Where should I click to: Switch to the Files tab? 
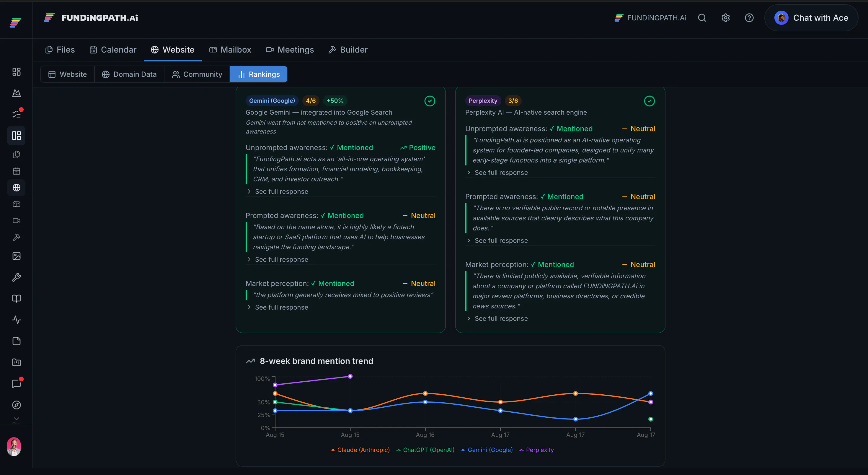click(60, 50)
